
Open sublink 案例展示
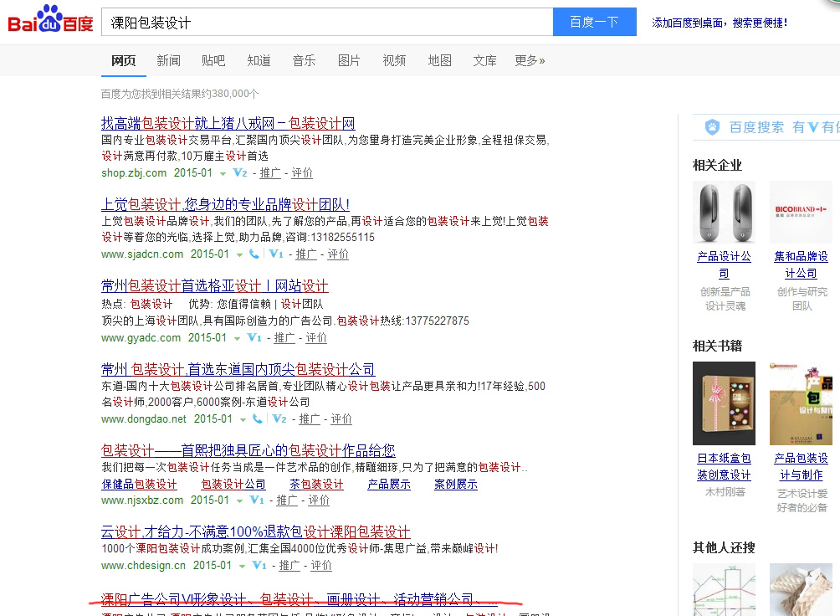(456, 484)
